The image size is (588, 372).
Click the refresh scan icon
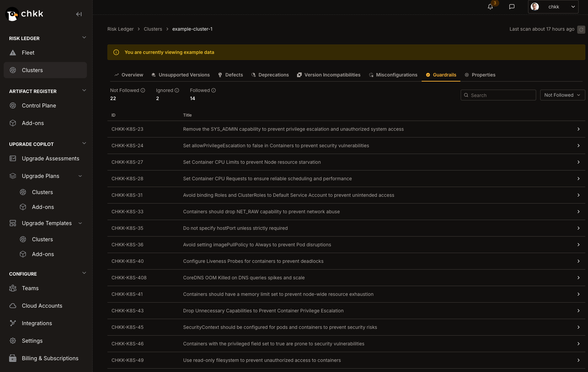(x=581, y=30)
